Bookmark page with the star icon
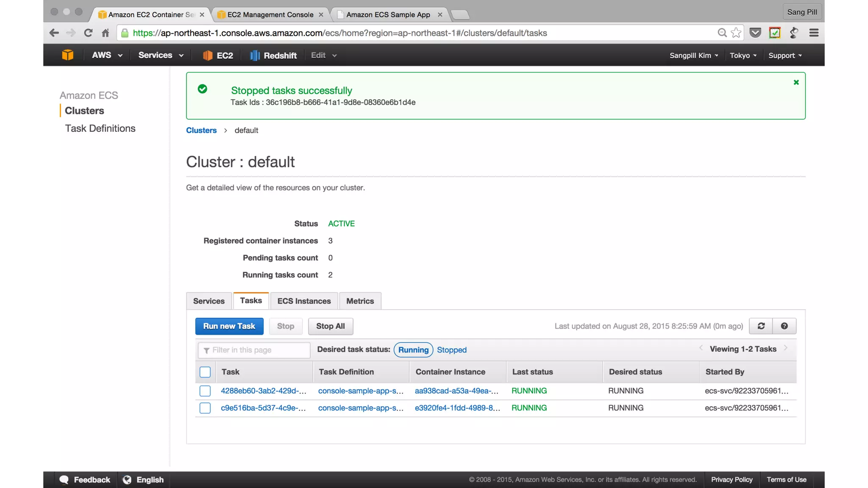The image size is (868, 488). [736, 33]
